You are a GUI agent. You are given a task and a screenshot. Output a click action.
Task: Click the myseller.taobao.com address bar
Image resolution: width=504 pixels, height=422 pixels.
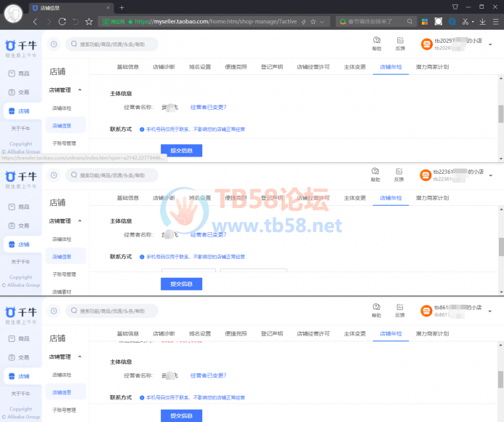tap(215, 22)
